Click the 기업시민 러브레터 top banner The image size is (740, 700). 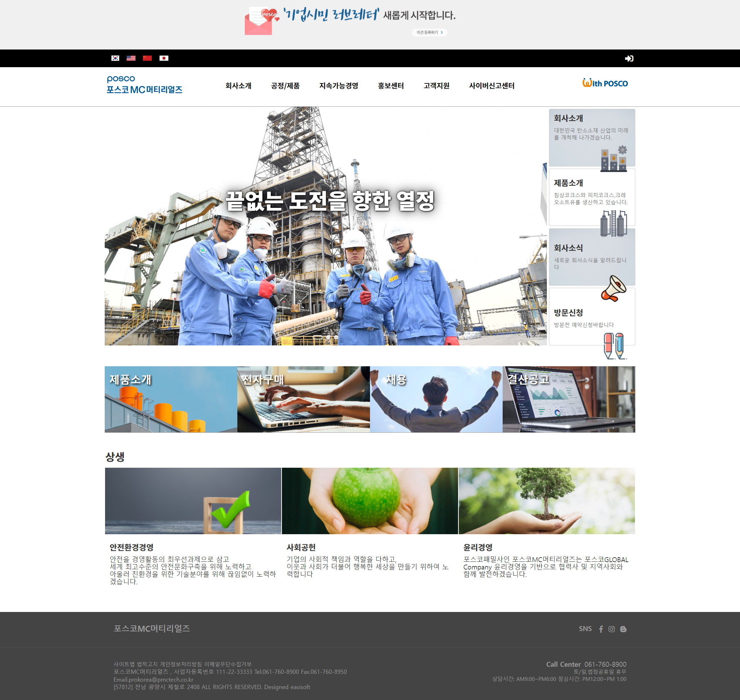(x=350, y=21)
